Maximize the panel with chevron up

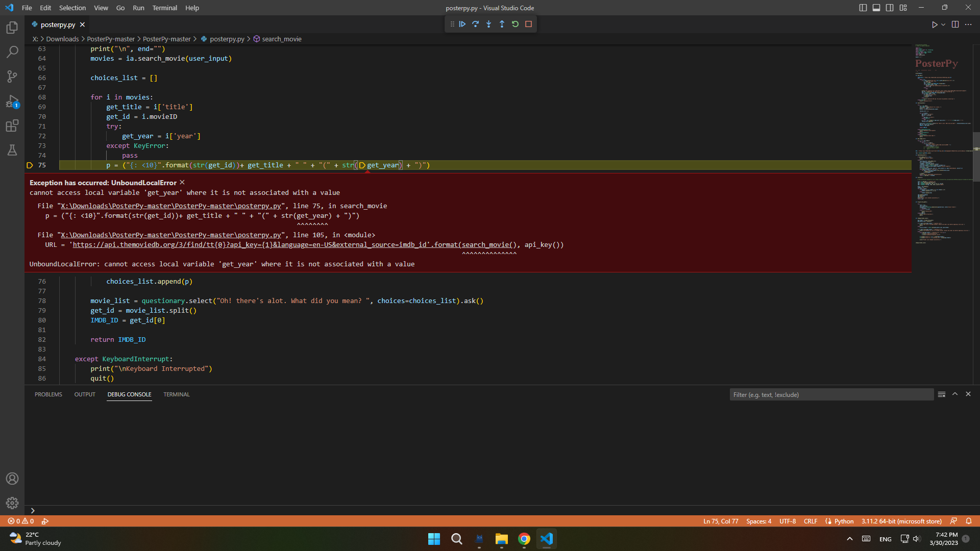pos(954,394)
